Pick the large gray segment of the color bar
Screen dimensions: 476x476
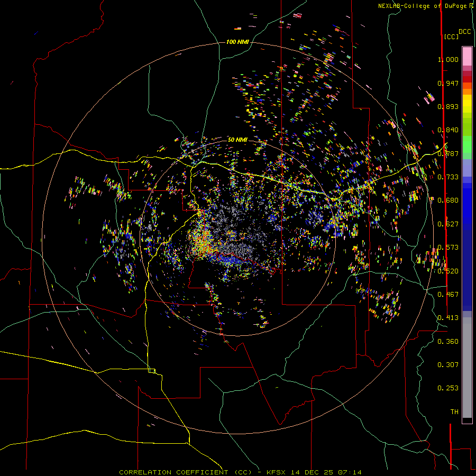pyautogui.click(x=467, y=368)
